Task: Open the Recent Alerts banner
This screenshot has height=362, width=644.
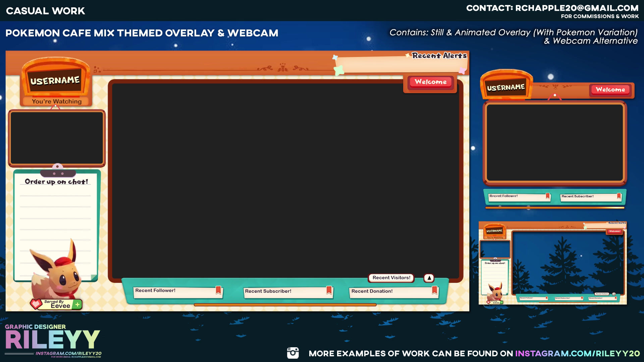Action: [439, 56]
